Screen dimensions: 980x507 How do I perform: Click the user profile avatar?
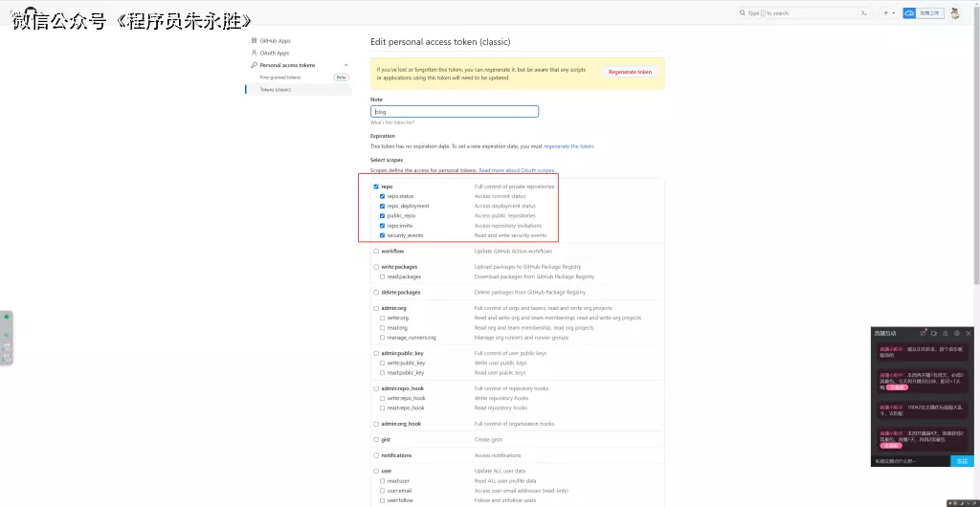pos(954,13)
